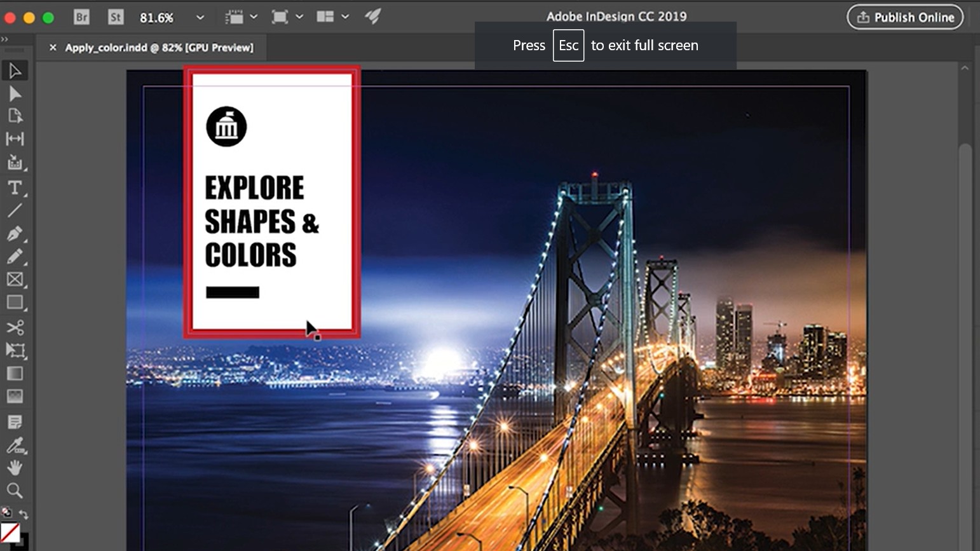980x551 pixels.
Task: Pick the Pen tool
Action: point(15,234)
